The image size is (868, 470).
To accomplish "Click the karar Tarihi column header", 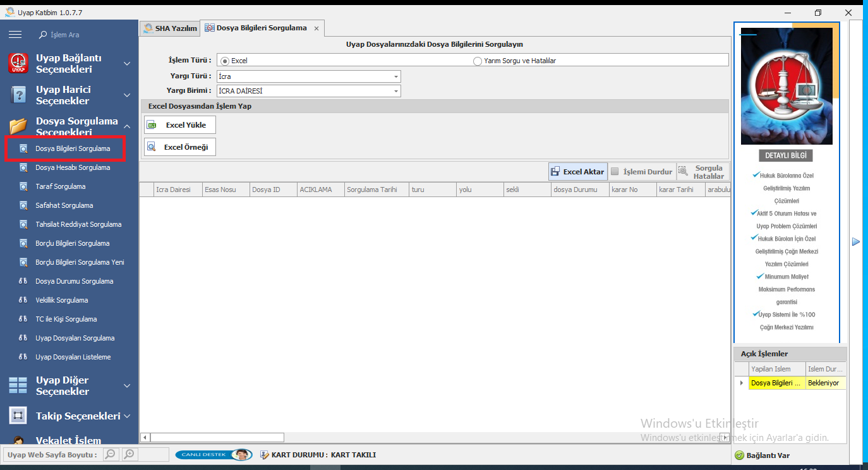I will coord(680,190).
